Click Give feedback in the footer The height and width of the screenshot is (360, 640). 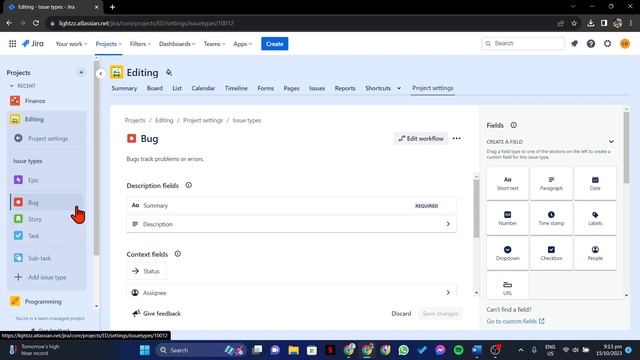[156, 313]
